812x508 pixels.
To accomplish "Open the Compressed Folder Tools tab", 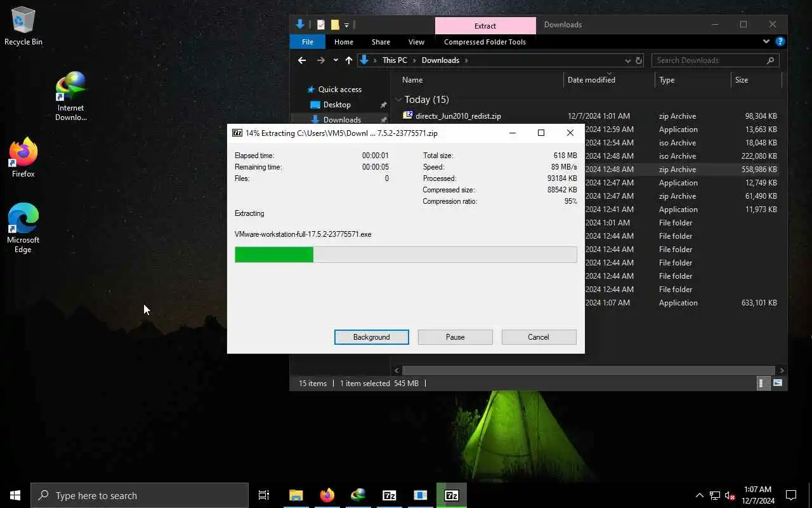I will [485, 42].
